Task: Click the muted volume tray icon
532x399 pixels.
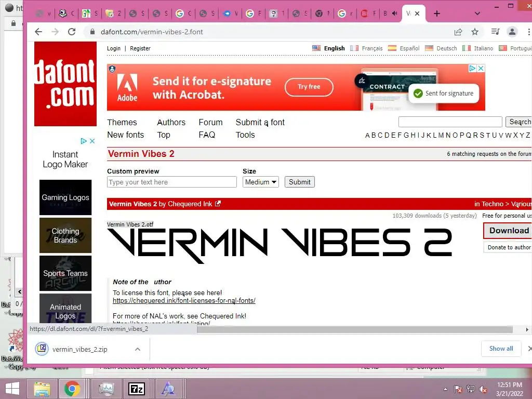Action: [x=483, y=389]
